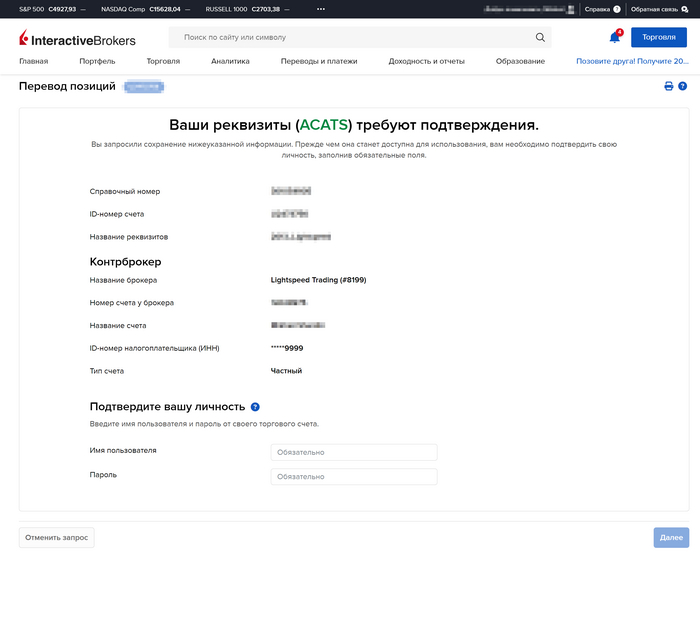Open the notifications bell
Image resolution: width=700 pixels, height=632 pixels.
pos(614,38)
